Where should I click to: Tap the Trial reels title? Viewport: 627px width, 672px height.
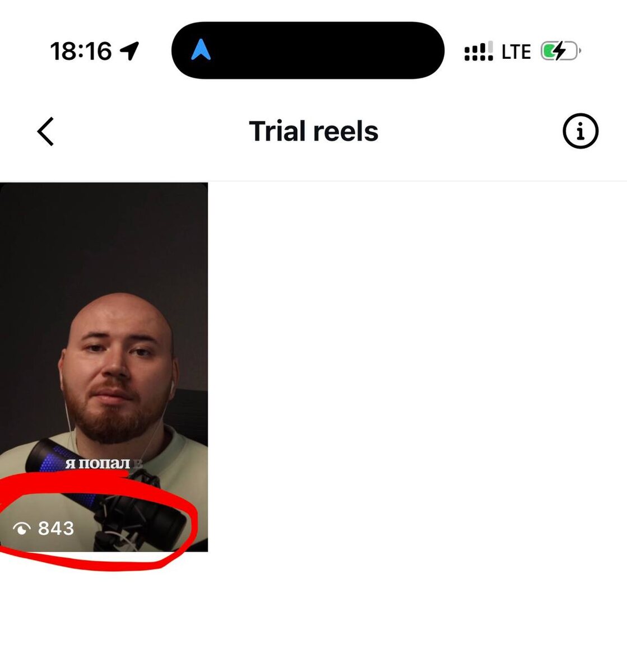click(314, 132)
